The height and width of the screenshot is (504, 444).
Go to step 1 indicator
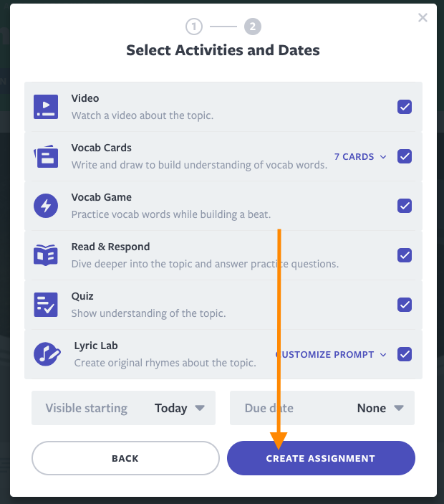[194, 27]
